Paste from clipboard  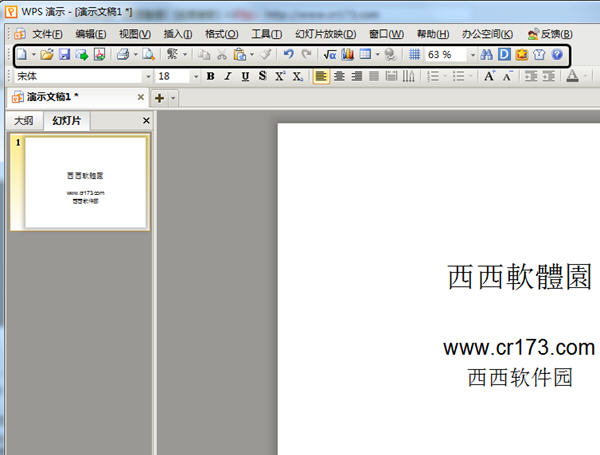pos(240,55)
